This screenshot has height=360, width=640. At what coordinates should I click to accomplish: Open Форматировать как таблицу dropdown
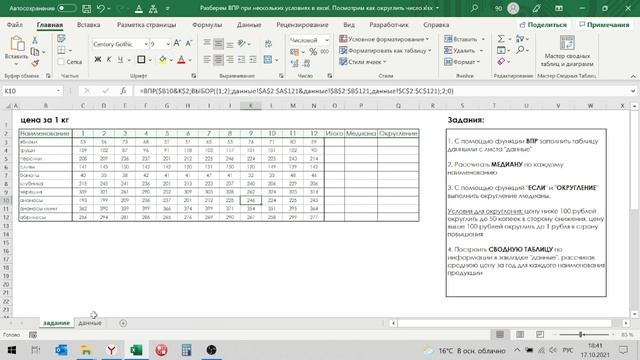[x=385, y=51]
